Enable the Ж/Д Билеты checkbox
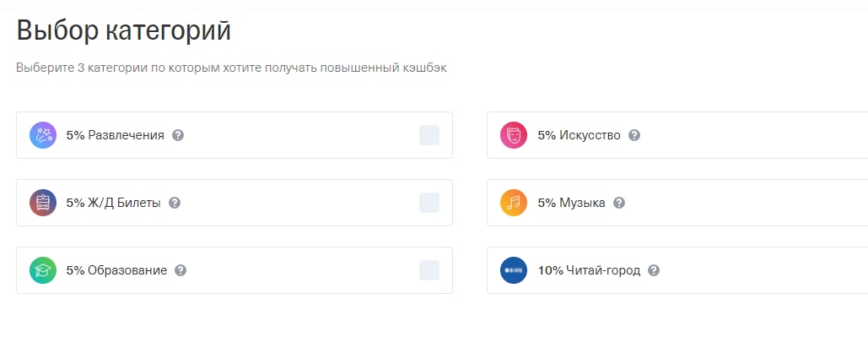The height and width of the screenshot is (348, 868). pos(429,203)
